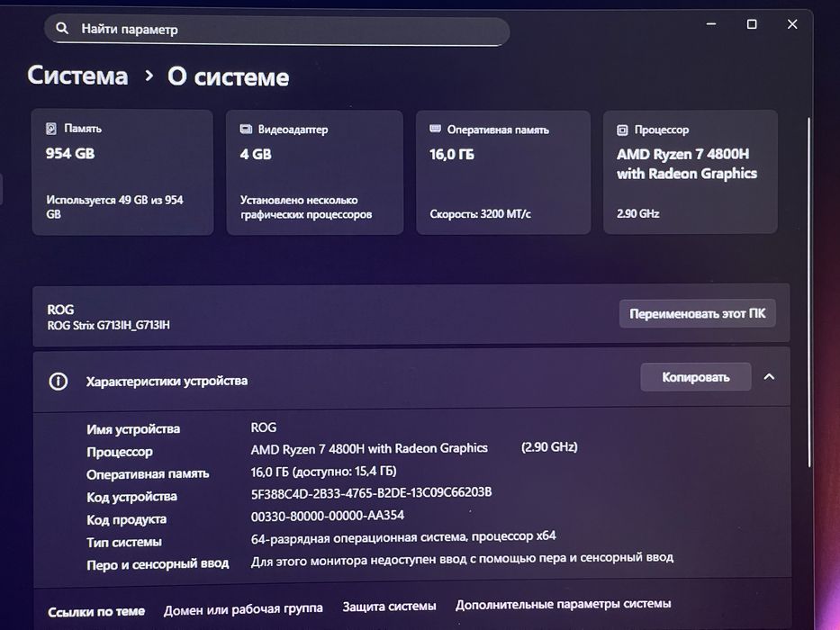Click the search magnifier icon

tap(62, 28)
